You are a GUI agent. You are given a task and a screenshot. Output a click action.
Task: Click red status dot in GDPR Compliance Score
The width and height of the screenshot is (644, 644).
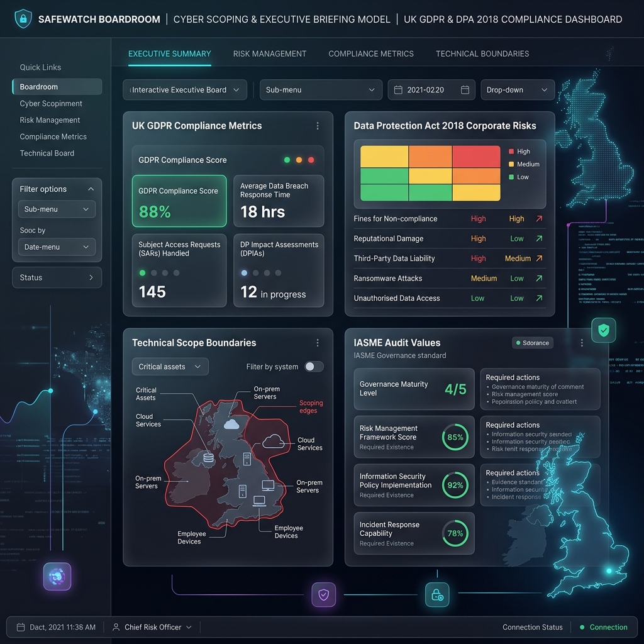tap(311, 160)
